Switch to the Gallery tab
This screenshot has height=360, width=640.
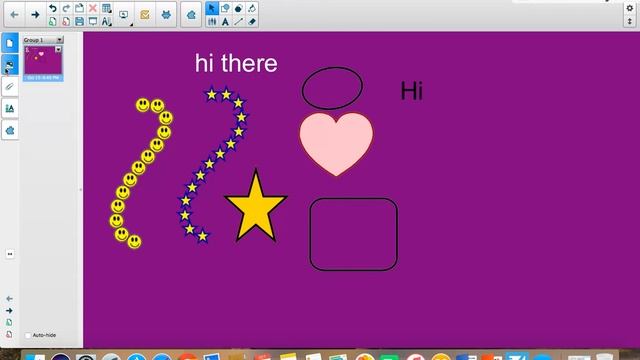(x=10, y=65)
